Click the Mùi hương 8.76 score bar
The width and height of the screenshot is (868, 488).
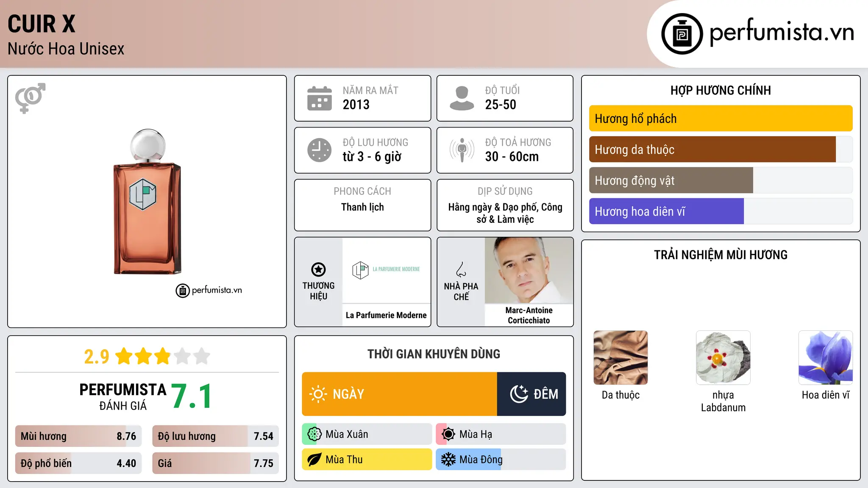click(78, 436)
